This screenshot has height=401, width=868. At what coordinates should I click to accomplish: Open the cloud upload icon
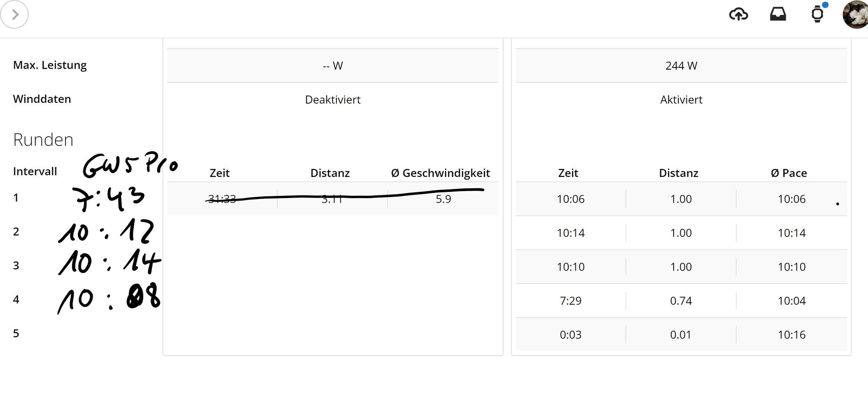(x=738, y=14)
